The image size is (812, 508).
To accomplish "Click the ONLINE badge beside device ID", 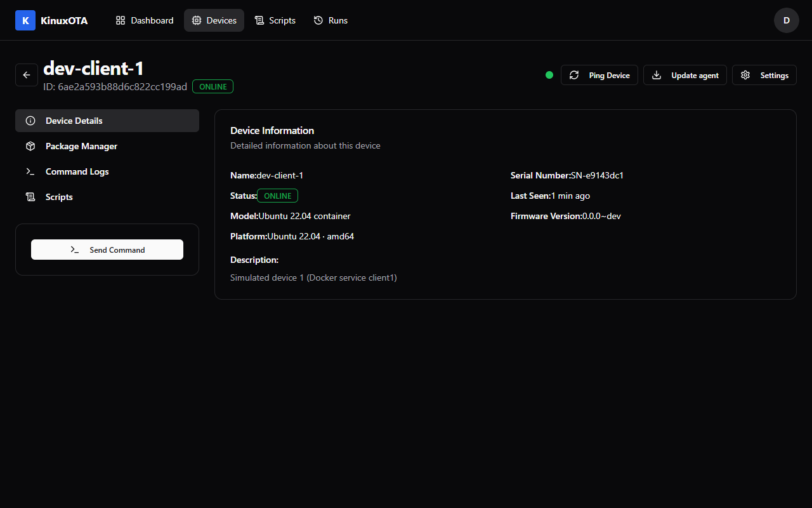I will [x=213, y=86].
